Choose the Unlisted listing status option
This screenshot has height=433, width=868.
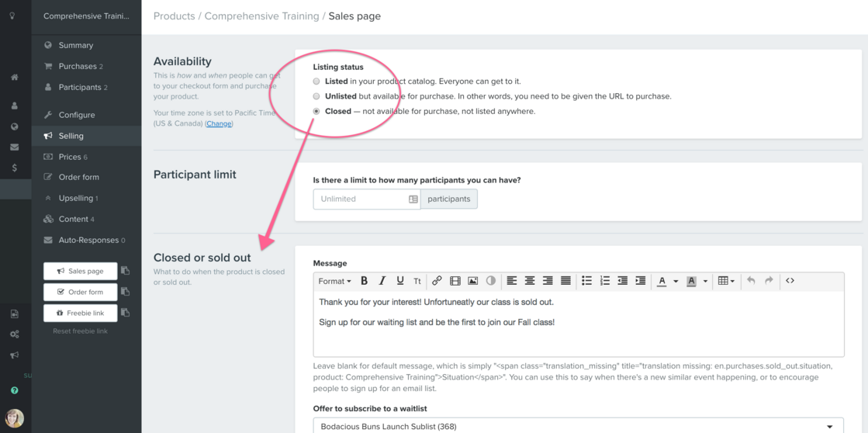click(316, 96)
